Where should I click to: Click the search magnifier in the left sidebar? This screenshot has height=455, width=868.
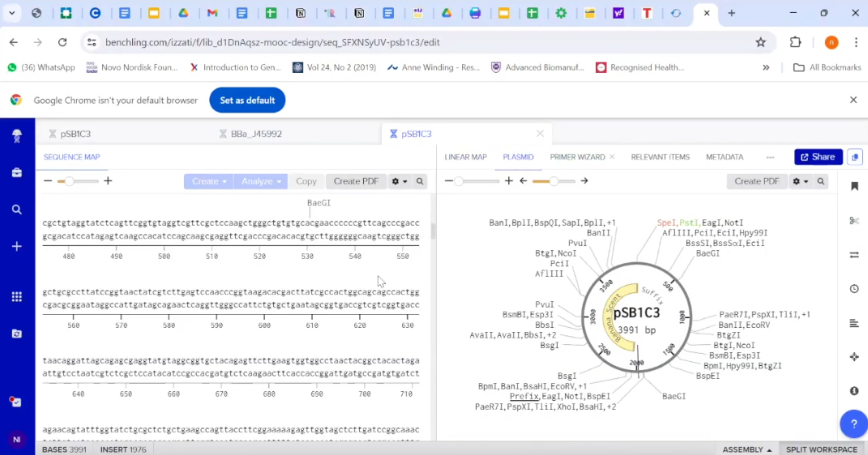click(16, 210)
